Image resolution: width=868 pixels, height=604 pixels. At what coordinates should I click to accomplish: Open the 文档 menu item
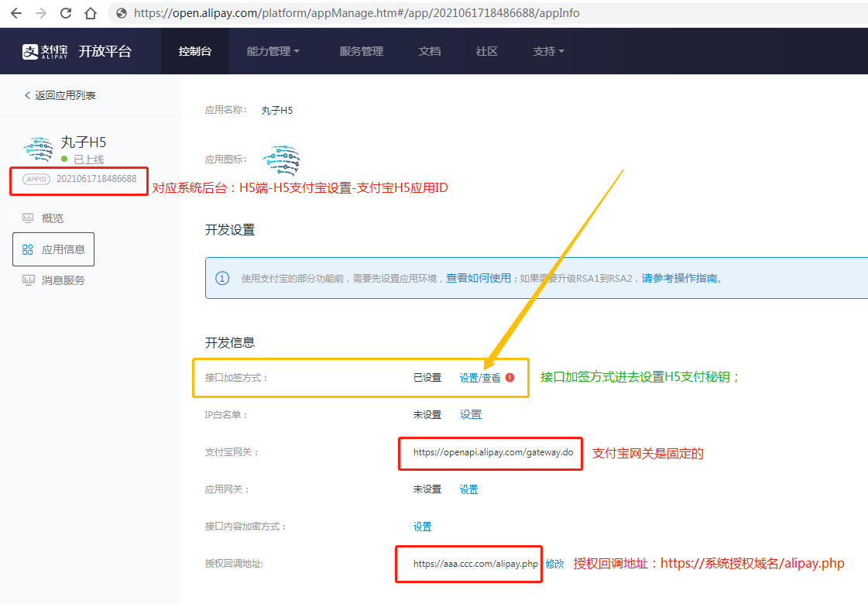[429, 51]
